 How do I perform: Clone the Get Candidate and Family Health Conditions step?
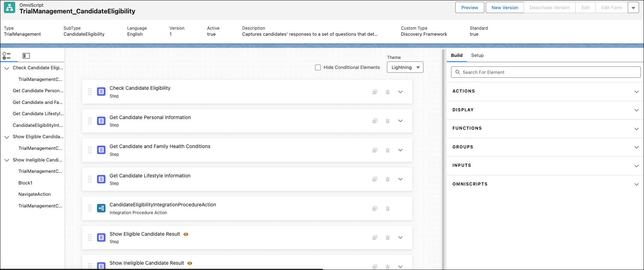pos(375,150)
